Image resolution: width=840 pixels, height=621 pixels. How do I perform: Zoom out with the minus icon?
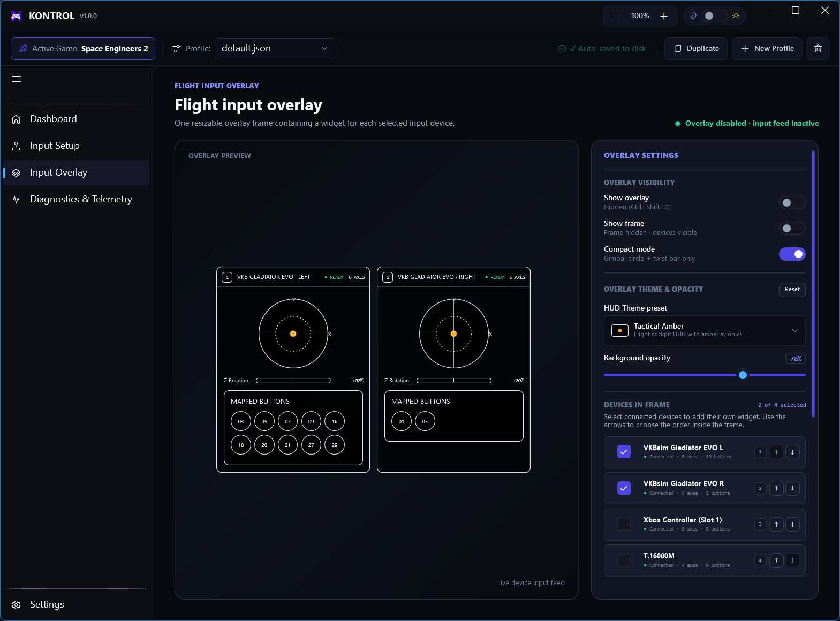(616, 16)
